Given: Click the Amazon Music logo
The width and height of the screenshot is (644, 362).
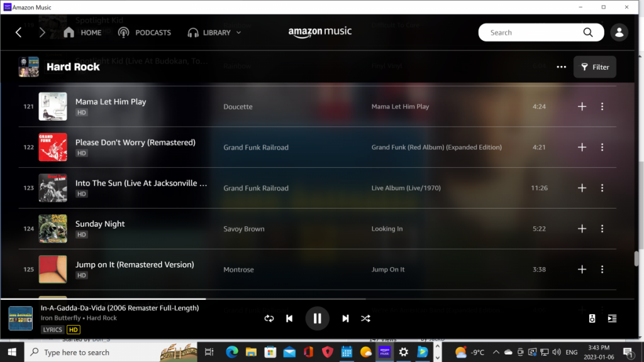Looking at the screenshot, I should [320, 32].
